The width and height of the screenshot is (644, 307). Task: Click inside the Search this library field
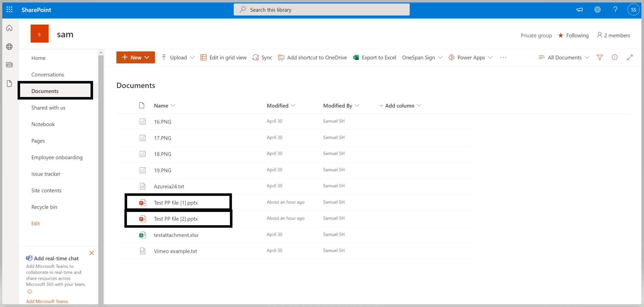pos(321,9)
